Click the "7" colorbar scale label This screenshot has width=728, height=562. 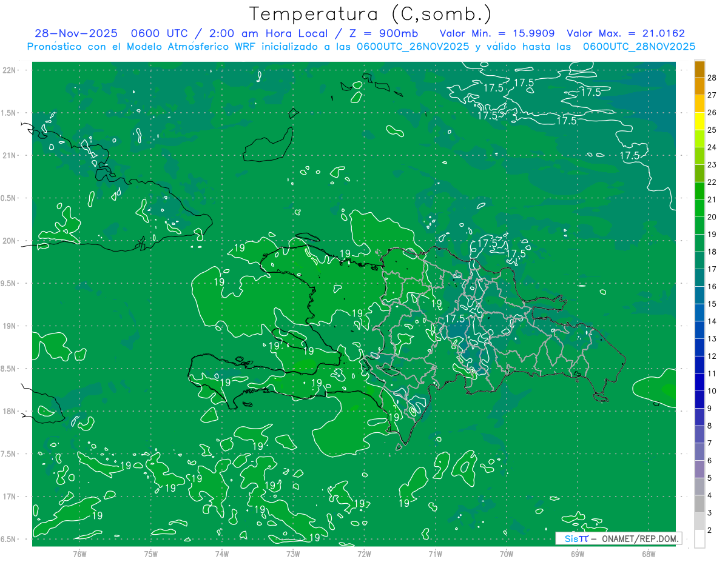pos(710,443)
